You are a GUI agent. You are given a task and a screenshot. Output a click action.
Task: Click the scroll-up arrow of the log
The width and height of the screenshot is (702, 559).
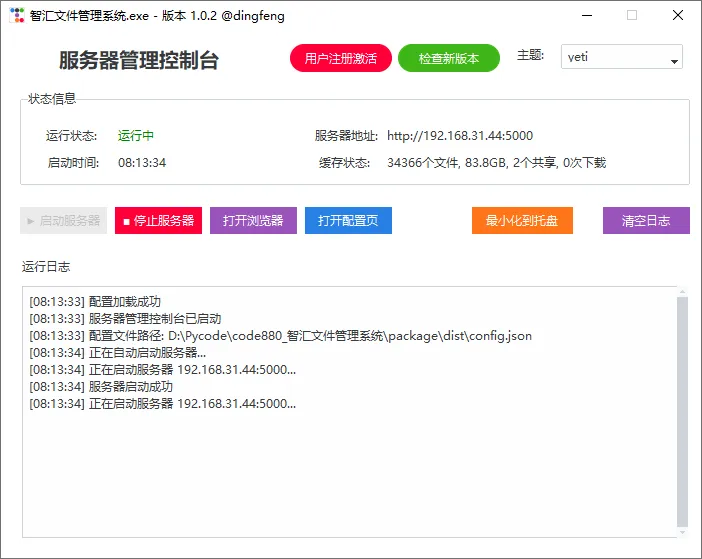click(682, 292)
